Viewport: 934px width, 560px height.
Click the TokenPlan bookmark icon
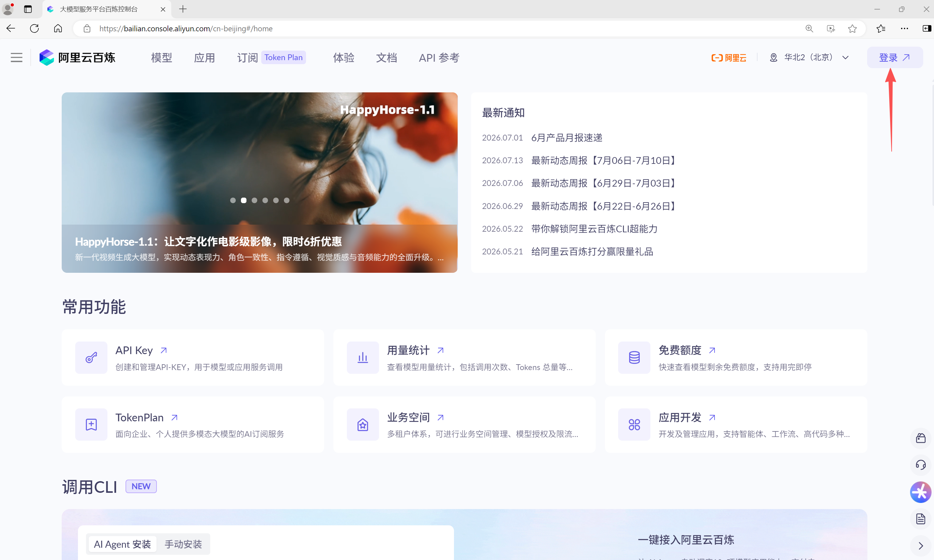[x=91, y=425]
